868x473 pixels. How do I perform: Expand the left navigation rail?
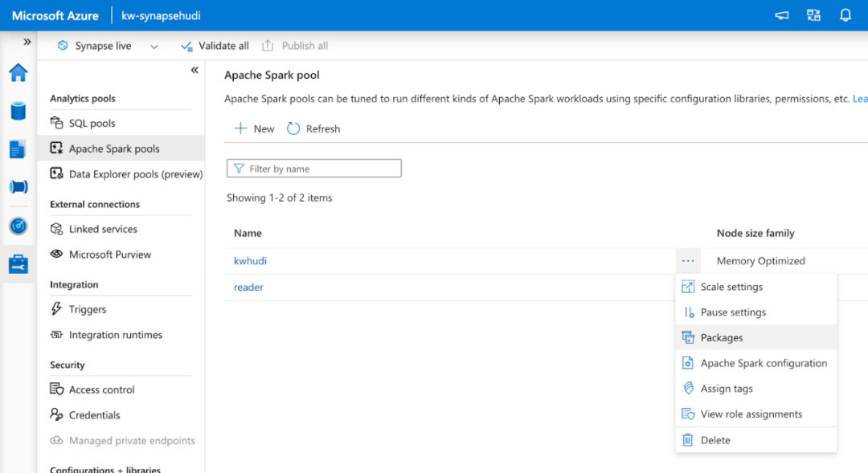click(x=27, y=42)
